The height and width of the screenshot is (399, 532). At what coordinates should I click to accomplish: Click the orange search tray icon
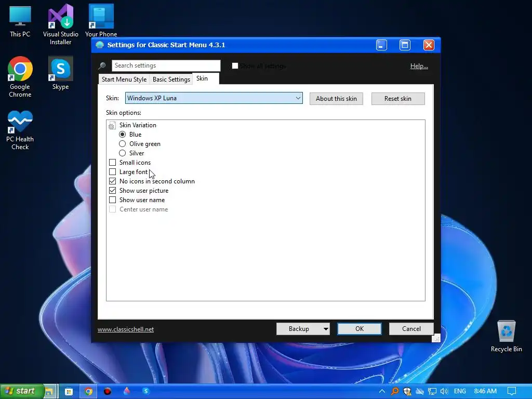click(x=395, y=391)
